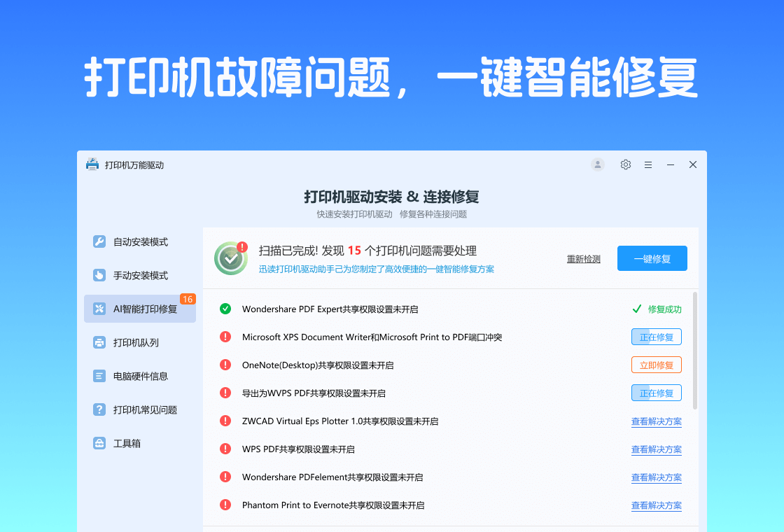Click red alert icon for Microsoft XPS Document Writer

(225, 337)
